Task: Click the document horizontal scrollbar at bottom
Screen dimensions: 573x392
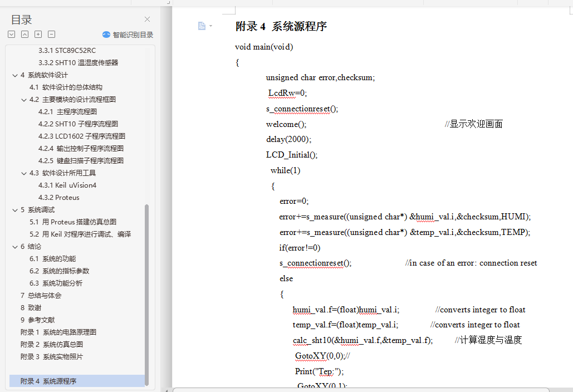Action: [x=361, y=390]
